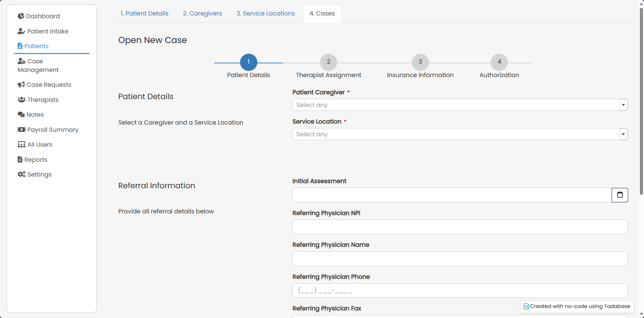Switch to the 2. Caregivers tab

tap(202, 13)
